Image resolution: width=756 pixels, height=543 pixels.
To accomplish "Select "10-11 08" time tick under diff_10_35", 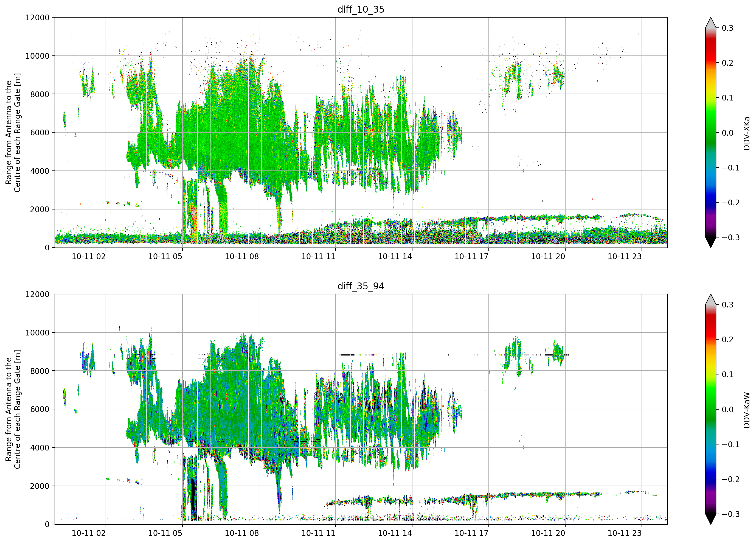I will (242, 256).
